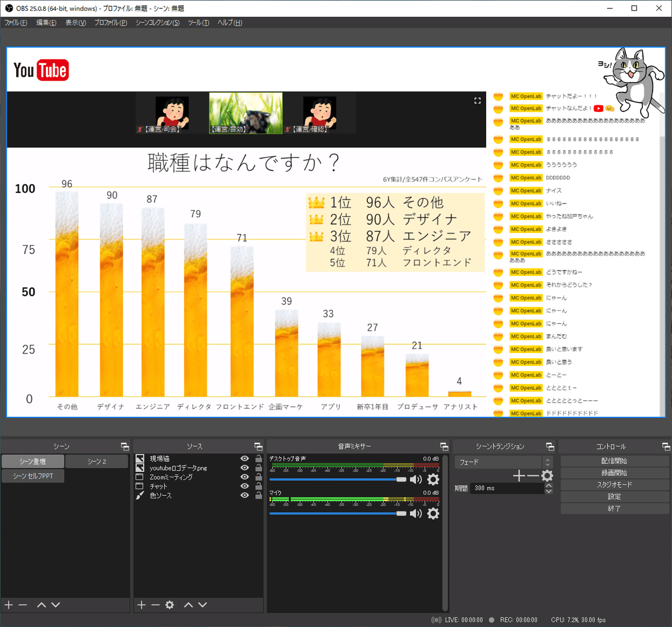Open the transition properties gear
The width and height of the screenshot is (672, 627).
click(x=547, y=476)
